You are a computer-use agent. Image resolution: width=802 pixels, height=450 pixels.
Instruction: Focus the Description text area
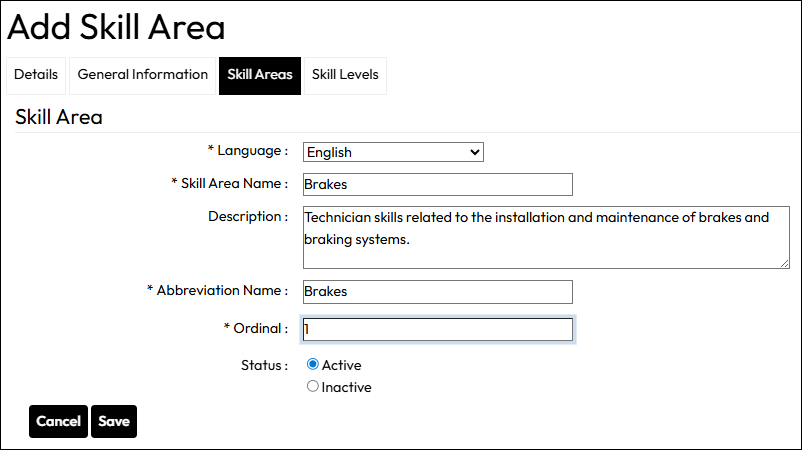546,237
